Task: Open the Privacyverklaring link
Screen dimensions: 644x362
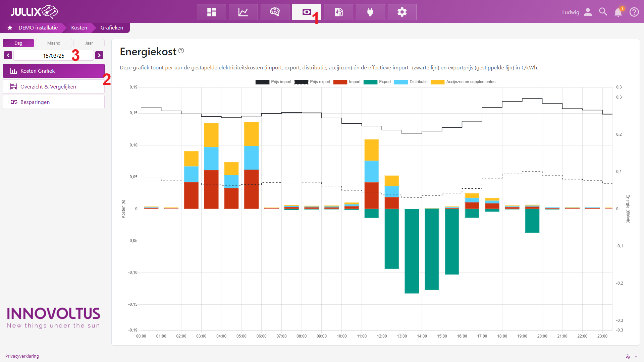Action: (22, 356)
